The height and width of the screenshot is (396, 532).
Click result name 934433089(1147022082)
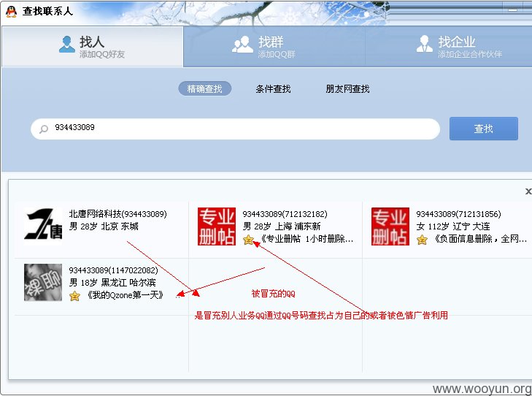tap(114, 270)
